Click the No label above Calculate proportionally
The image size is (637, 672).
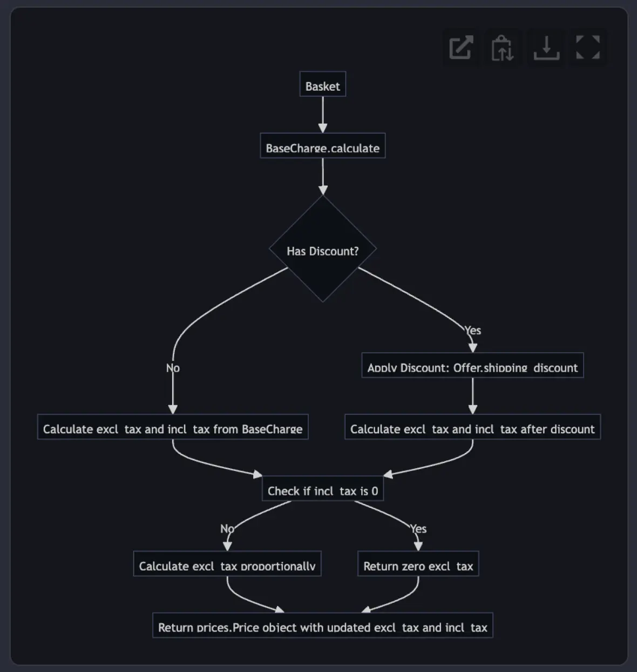click(x=227, y=529)
